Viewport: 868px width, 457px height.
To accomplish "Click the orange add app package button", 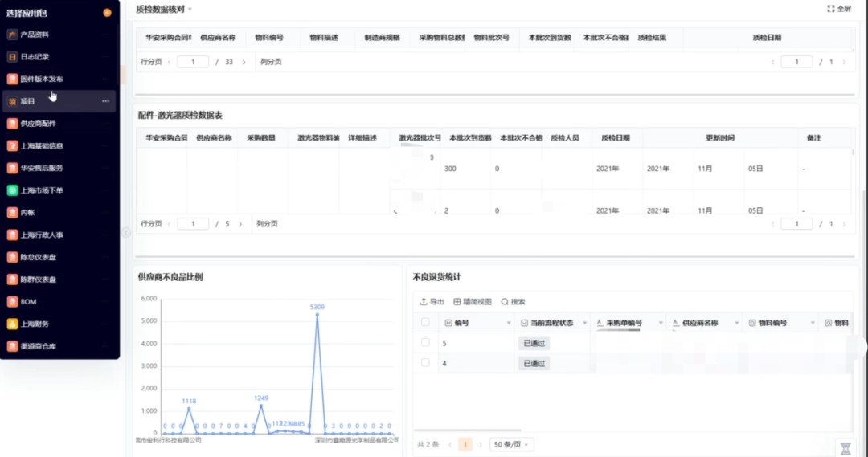I will click(x=108, y=13).
